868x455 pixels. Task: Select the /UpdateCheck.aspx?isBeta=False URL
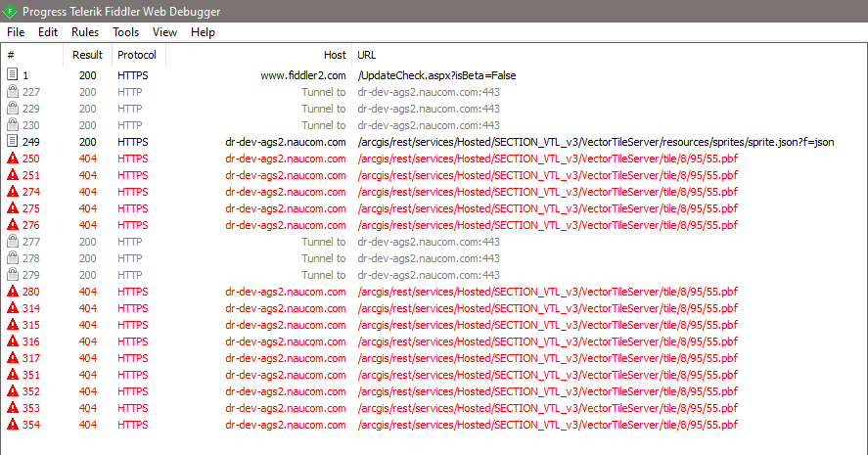tap(436, 75)
